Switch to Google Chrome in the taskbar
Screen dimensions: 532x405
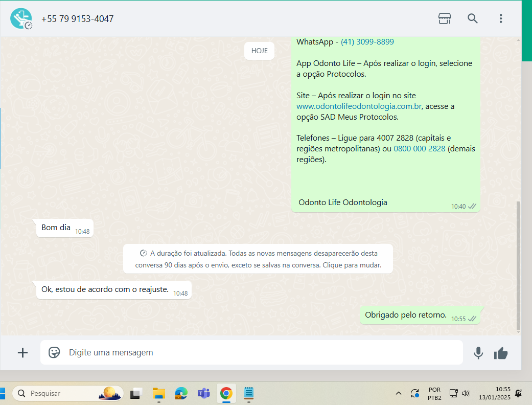coord(226,393)
